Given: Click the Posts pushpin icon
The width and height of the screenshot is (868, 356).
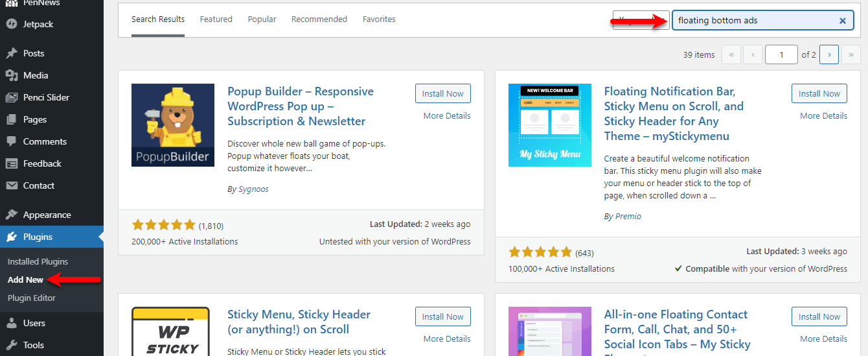Looking at the screenshot, I should [x=12, y=53].
